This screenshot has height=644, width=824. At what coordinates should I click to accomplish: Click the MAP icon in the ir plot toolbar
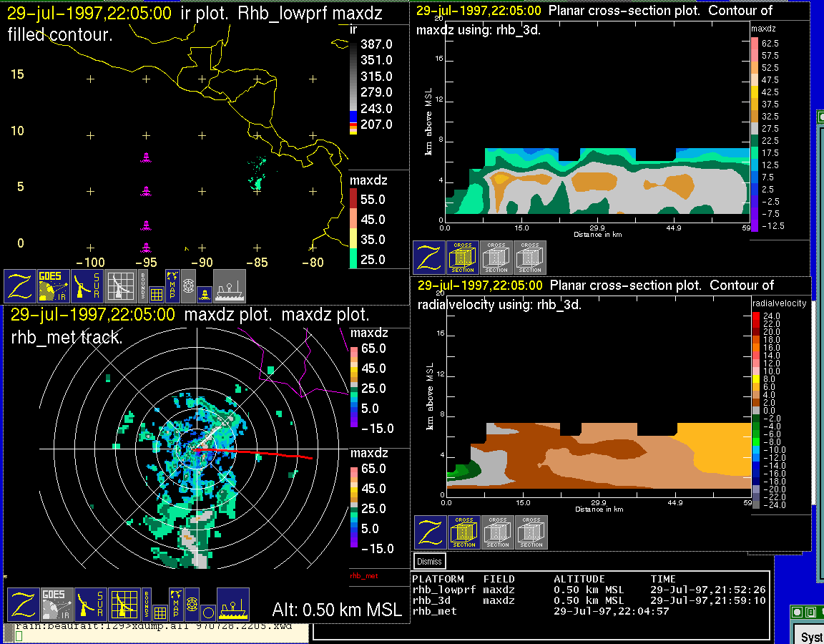(x=172, y=286)
